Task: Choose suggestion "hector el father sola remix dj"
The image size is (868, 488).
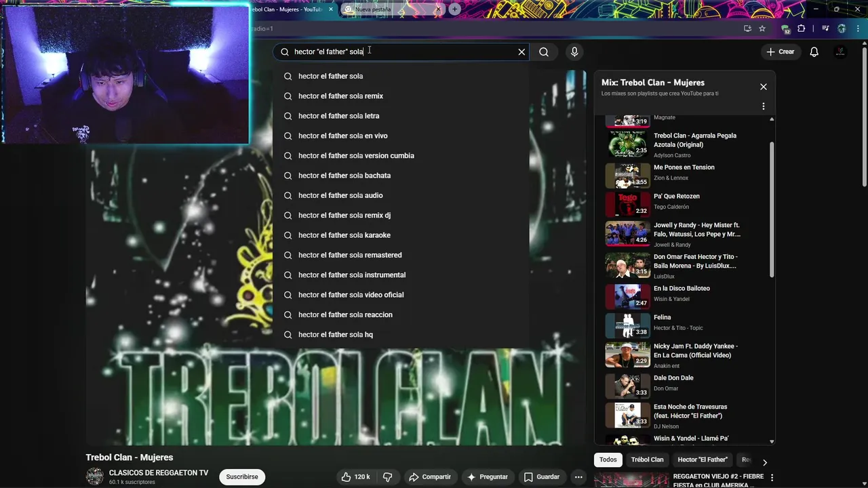Action: pyautogui.click(x=401, y=216)
